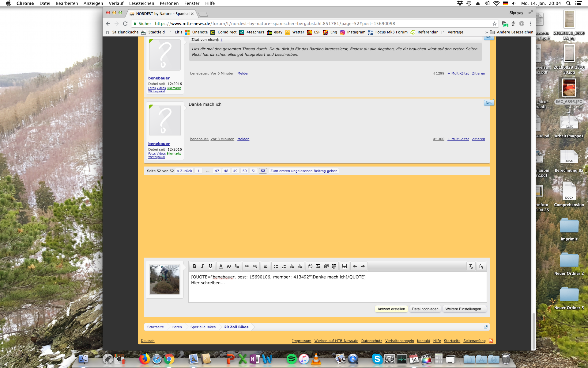Open the font family dropdown
This screenshot has height=368, width=588.
coord(237,266)
